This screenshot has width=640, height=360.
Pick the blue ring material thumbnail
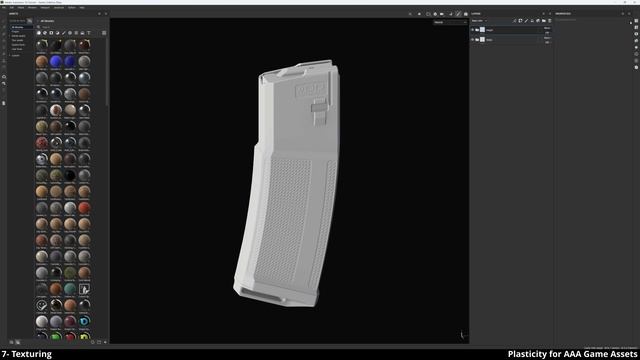point(84,321)
